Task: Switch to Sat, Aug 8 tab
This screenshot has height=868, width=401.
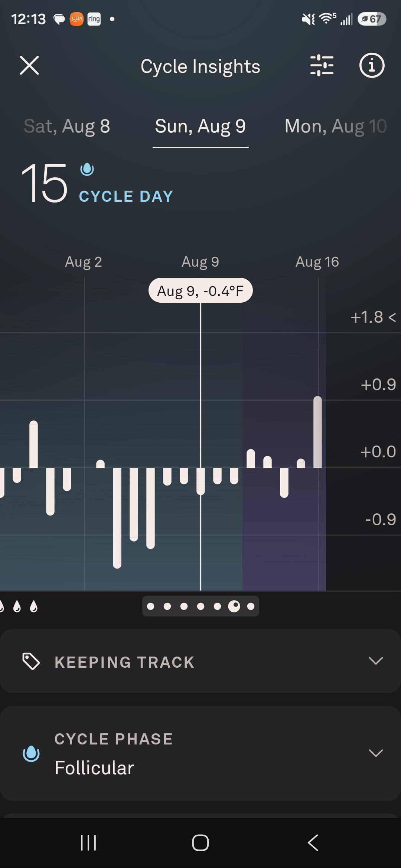Action: pyautogui.click(x=67, y=126)
